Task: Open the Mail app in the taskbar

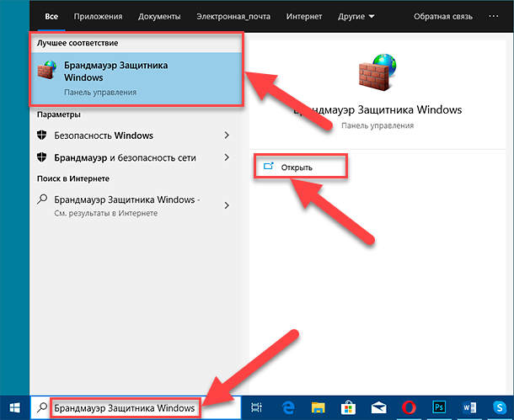Action: pos(378,408)
